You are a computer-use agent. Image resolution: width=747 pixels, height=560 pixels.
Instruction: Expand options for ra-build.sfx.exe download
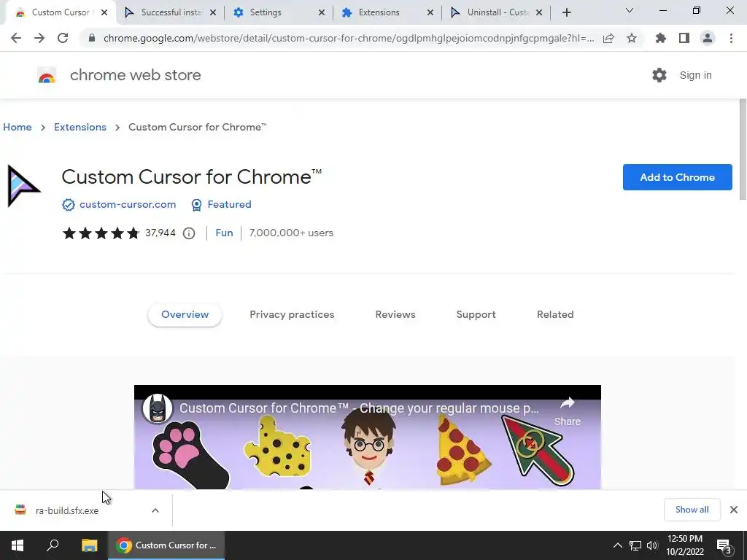tap(155, 510)
